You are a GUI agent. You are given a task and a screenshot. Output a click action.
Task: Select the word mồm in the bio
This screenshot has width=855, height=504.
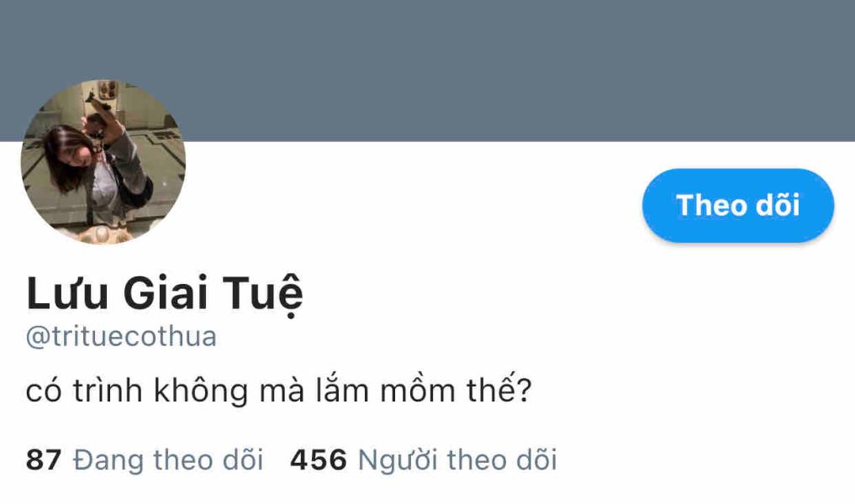click(x=417, y=391)
